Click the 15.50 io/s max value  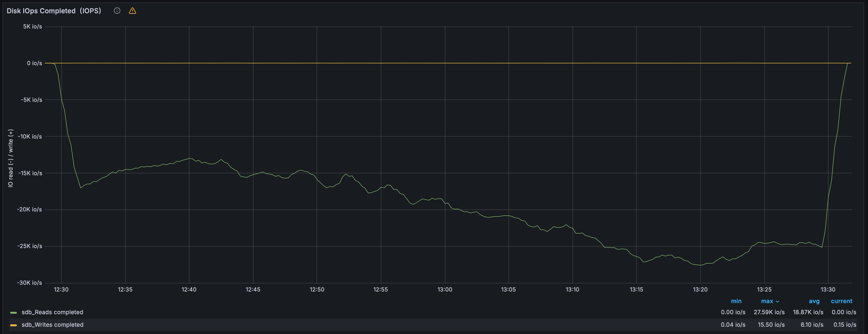click(771, 325)
